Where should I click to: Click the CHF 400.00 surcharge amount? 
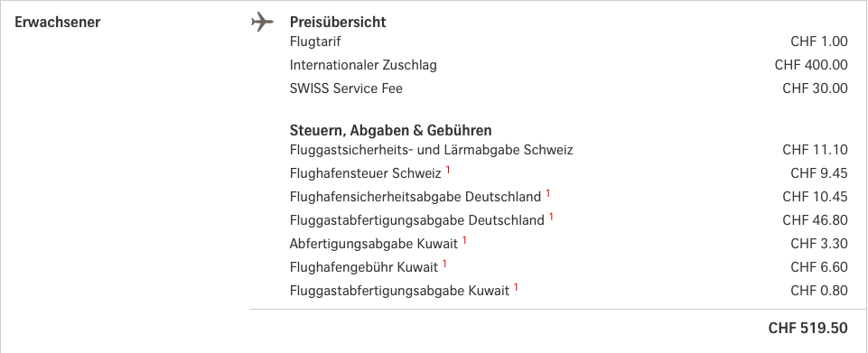click(811, 65)
